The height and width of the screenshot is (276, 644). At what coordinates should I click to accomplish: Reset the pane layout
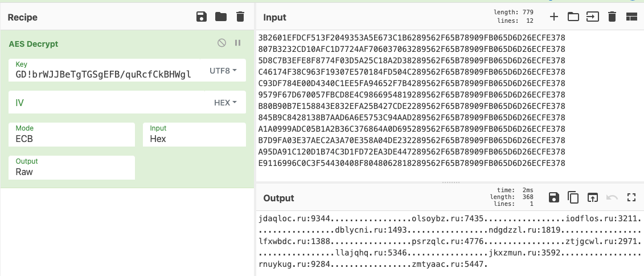click(x=631, y=17)
